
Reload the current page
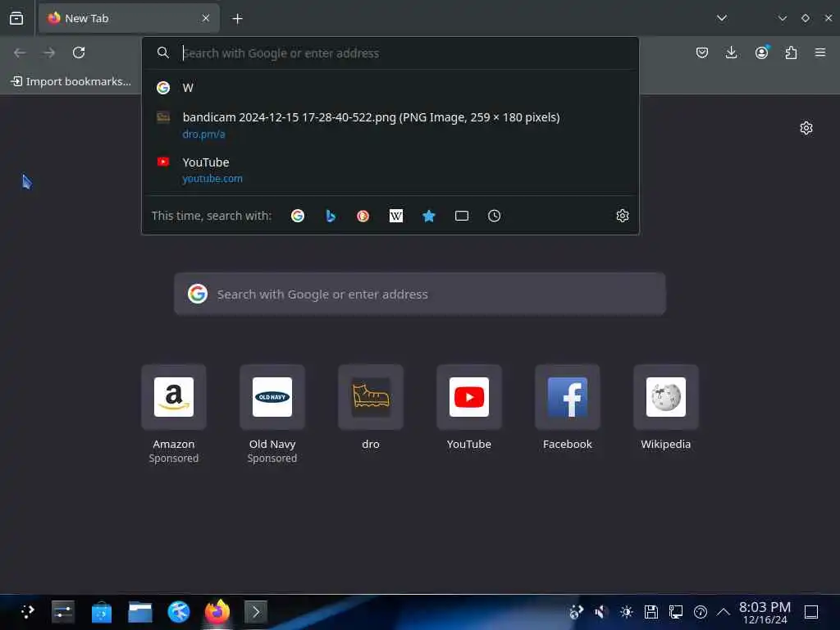tap(79, 52)
